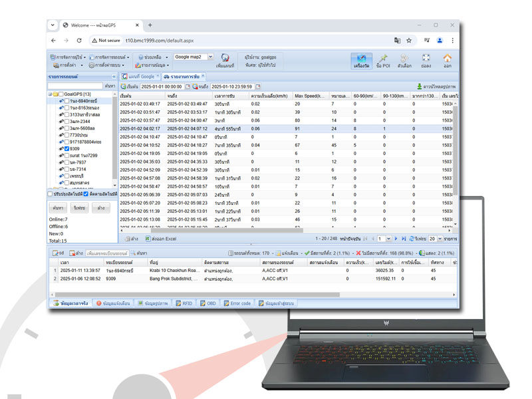Click the browser address bar URL
The height and width of the screenshot is (399, 532).
click(x=160, y=41)
